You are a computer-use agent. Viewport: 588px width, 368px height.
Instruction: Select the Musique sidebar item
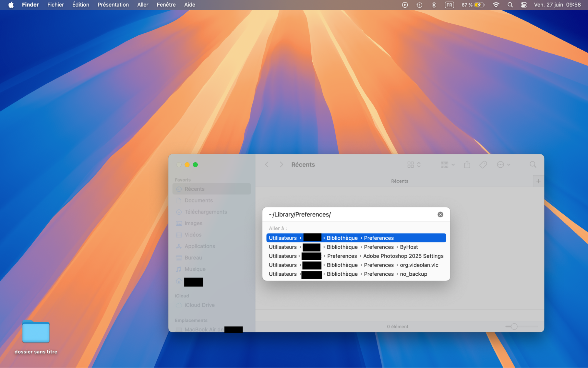click(x=195, y=269)
